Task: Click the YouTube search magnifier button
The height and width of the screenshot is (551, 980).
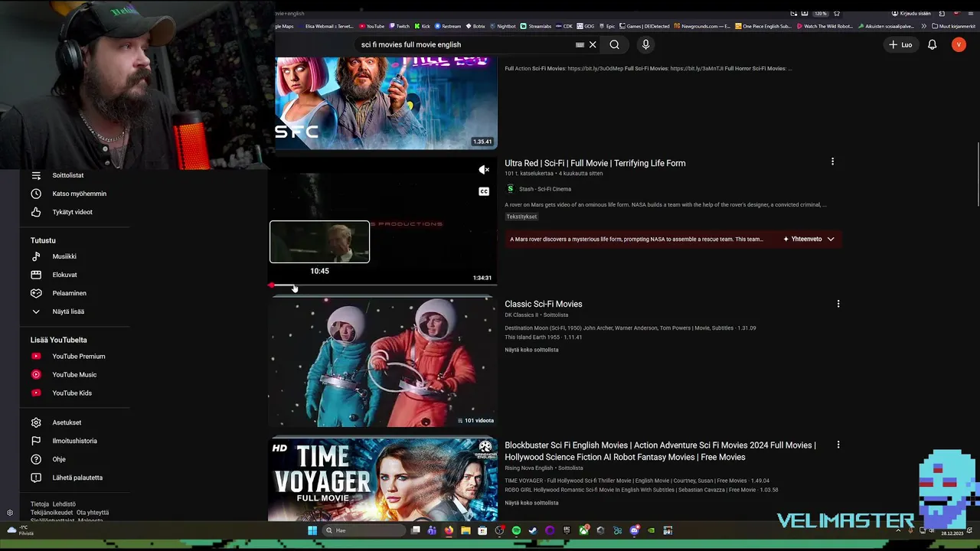Action: pyautogui.click(x=614, y=44)
